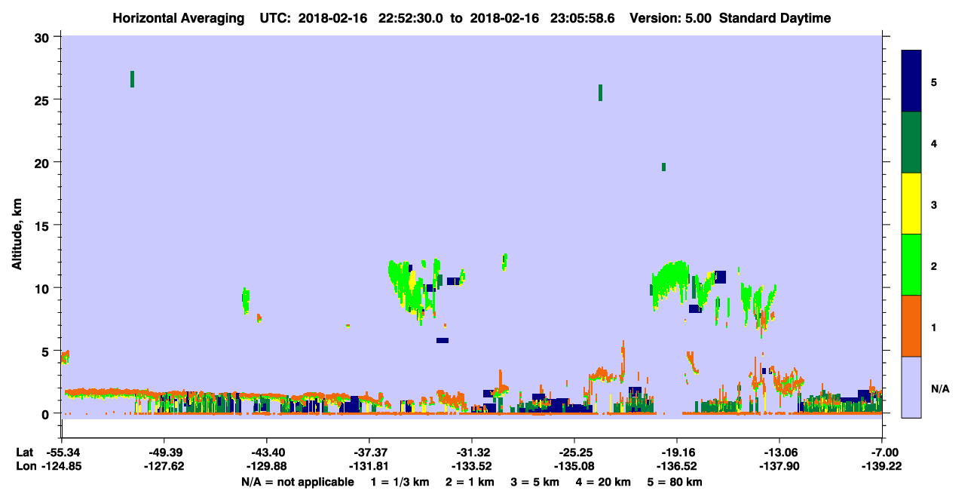The width and height of the screenshot is (980, 503).
Task: Click the longitude value '-137.90'
Action: [779, 466]
